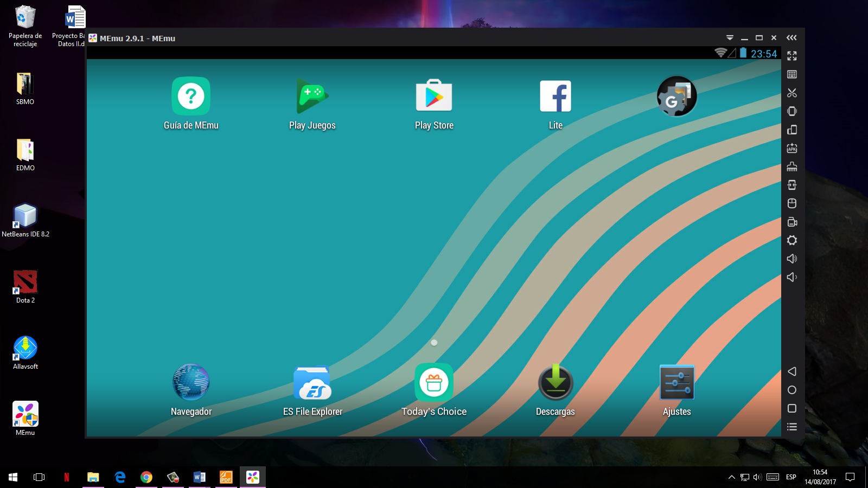The height and width of the screenshot is (488, 868).
Task: Open the system tray volume control
Action: [758, 477]
